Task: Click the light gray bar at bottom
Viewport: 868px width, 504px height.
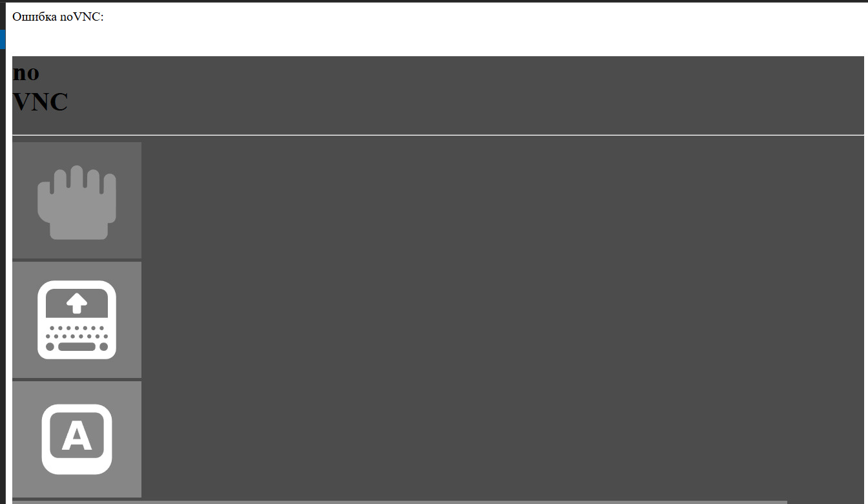Action: (x=400, y=502)
